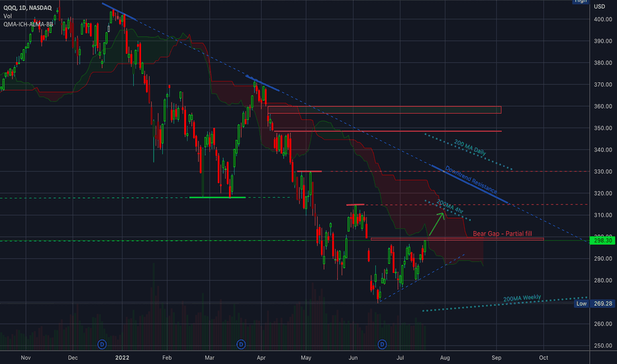This screenshot has width=617, height=364.
Task: Click the Feb label on time axis
Action: pos(167,357)
